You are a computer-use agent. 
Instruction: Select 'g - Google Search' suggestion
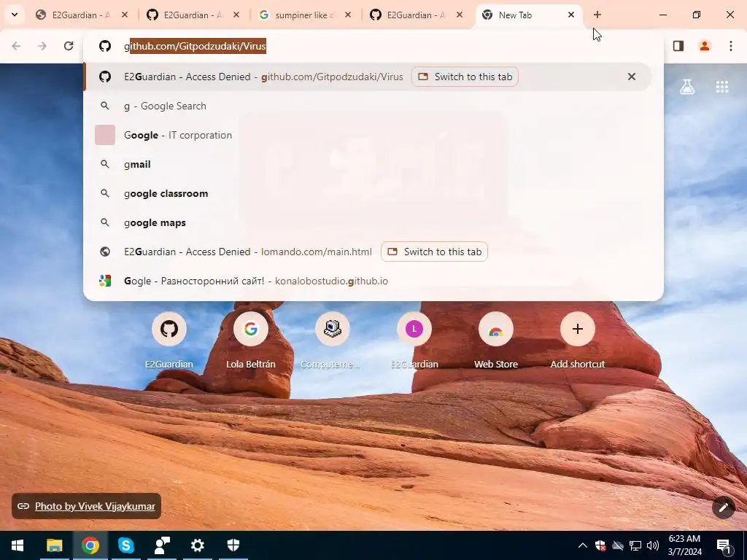373,106
